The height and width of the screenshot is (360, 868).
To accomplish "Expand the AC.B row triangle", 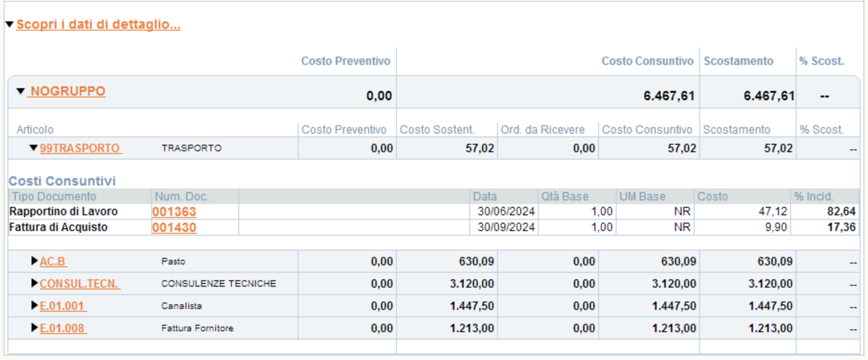I will pos(34,261).
